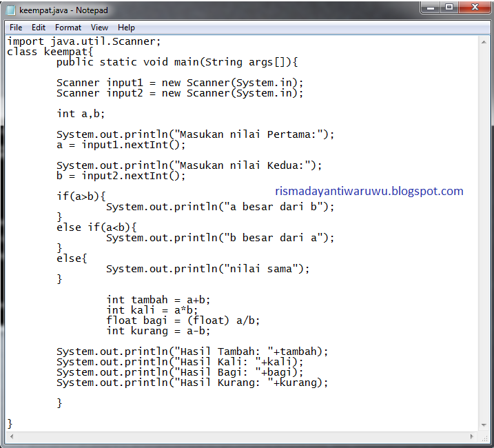Screen dimensions: 494x448
Task: Click the 'else{' line
Action: coord(72,258)
